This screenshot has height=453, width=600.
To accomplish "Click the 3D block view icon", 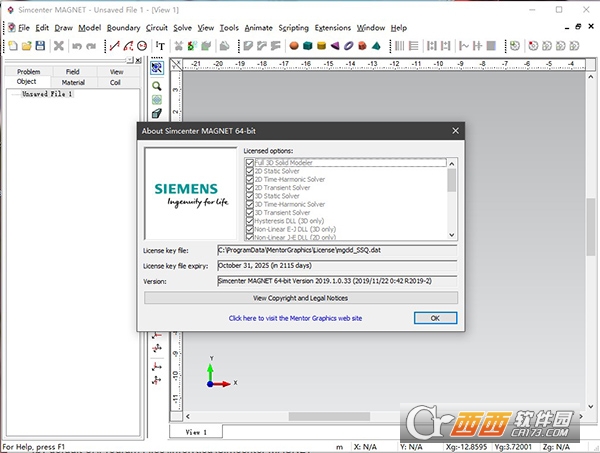I will coord(157,113).
